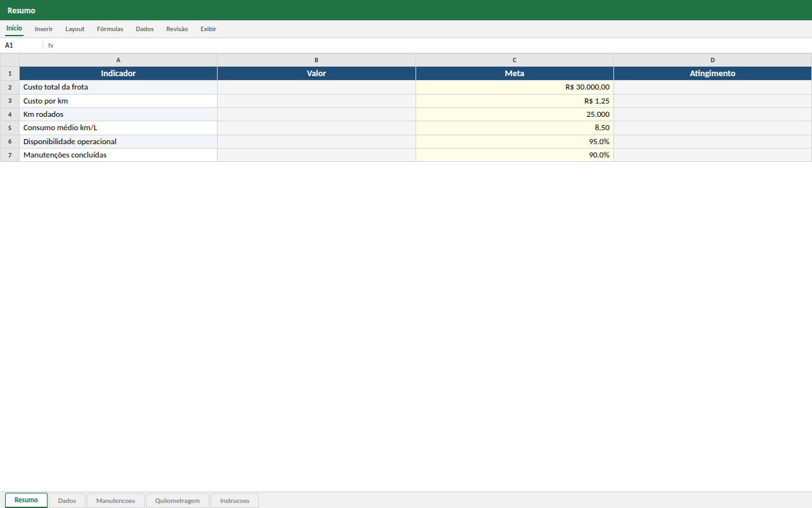Select the Valor header cell
812x508 pixels.
point(317,74)
